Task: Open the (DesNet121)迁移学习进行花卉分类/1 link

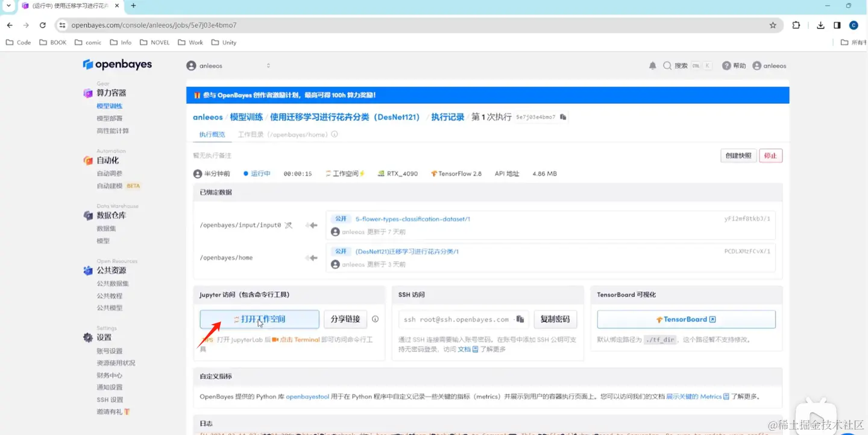Action: pos(407,252)
